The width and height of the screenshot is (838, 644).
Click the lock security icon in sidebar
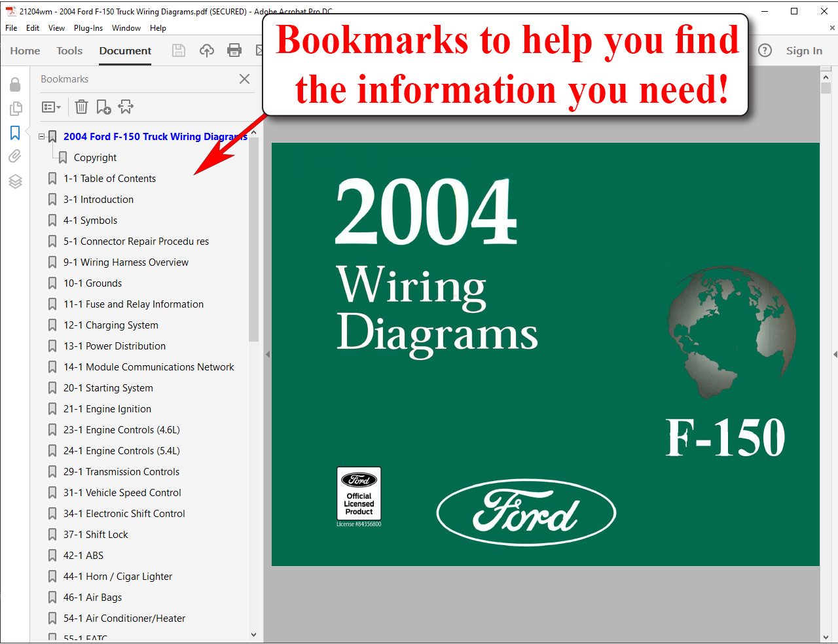[x=15, y=84]
